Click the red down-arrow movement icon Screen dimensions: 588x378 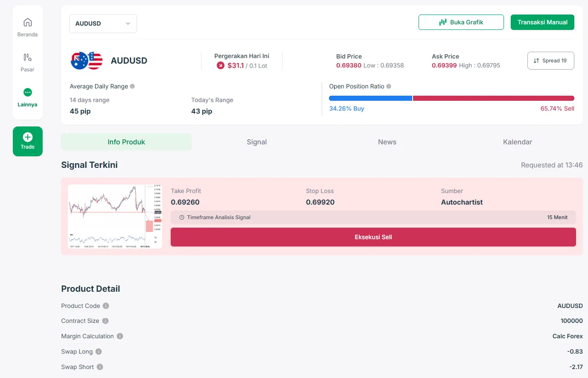(221, 65)
